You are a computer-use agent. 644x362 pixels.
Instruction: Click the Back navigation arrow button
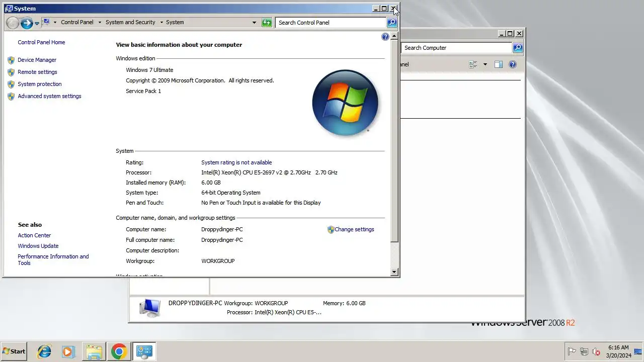click(x=13, y=23)
